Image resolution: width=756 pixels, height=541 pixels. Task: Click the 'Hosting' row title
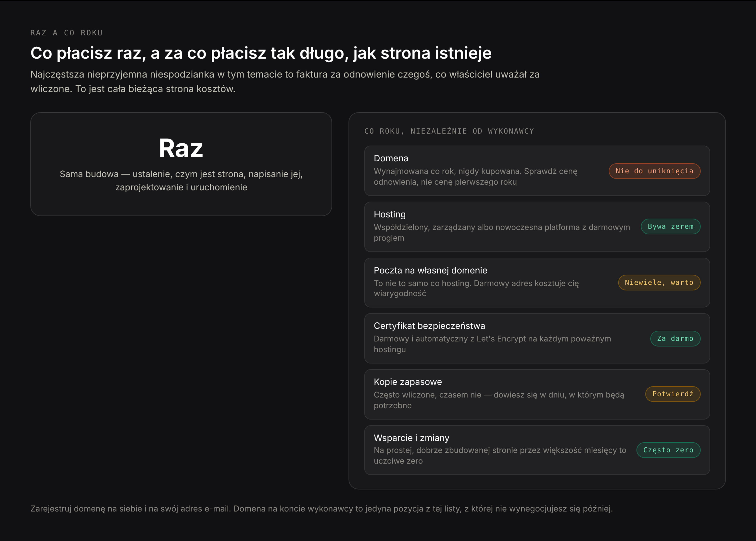click(x=389, y=214)
